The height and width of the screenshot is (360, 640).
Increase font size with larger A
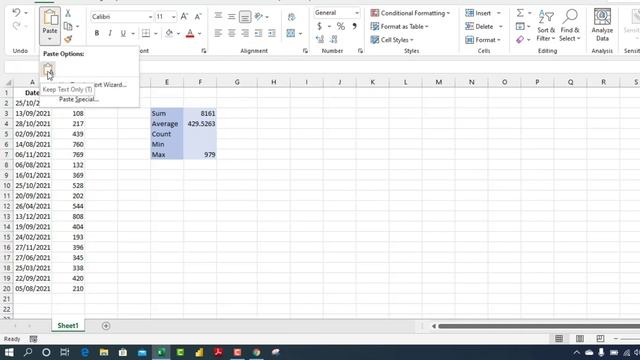point(184,17)
